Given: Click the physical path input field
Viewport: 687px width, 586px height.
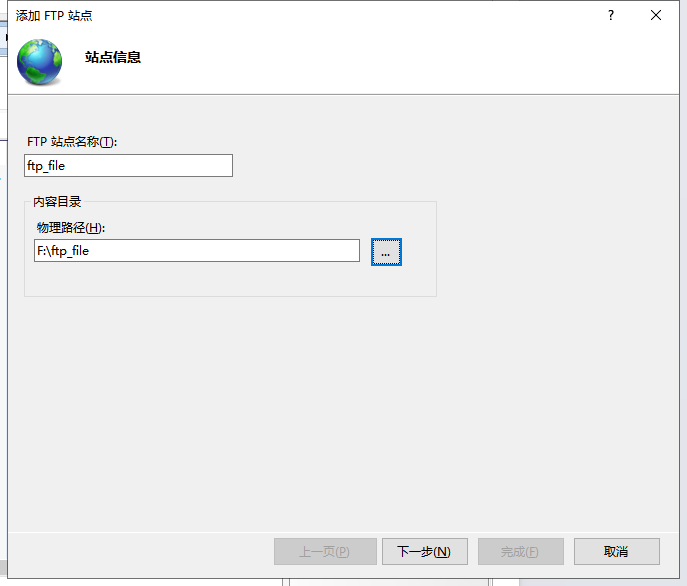Looking at the screenshot, I should pos(197,251).
